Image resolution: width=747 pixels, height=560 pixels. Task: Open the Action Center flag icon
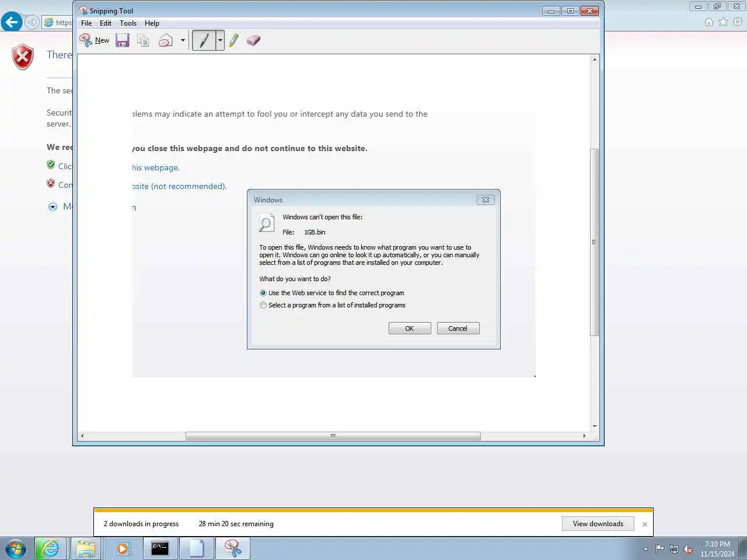pyautogui.click(x=660, y=549)
